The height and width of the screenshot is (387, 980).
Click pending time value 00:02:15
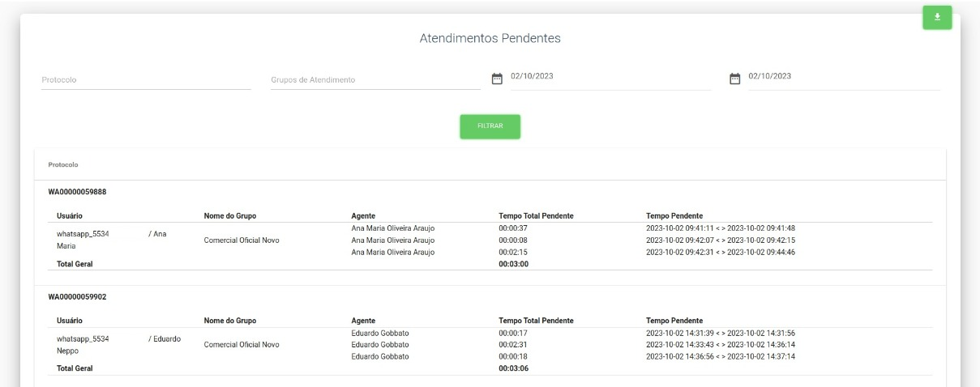pyautogui.click(x=513, y=253)
